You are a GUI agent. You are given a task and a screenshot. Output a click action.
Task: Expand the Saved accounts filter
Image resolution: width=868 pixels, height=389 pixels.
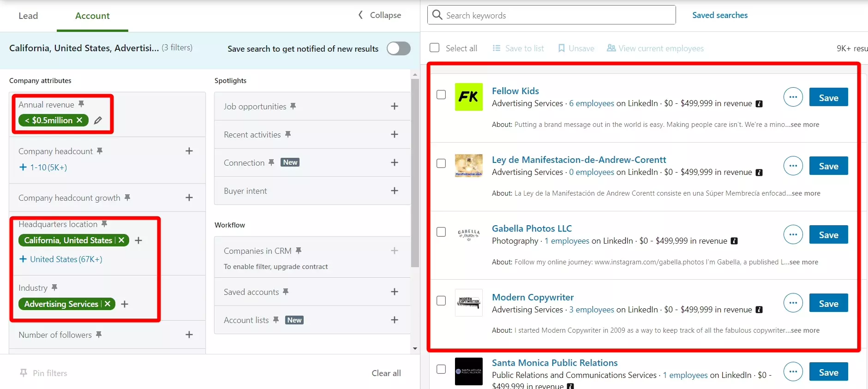pyautogui.click(x=395, y=292)
